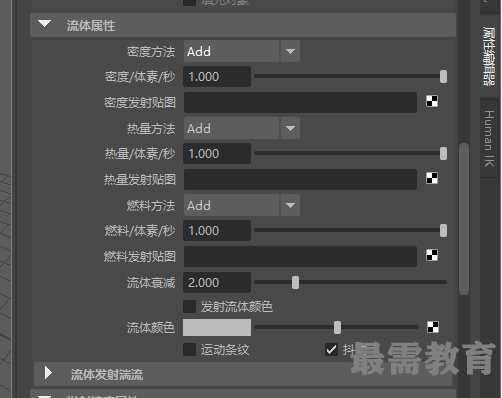
Task: Click the texture map button for 流体颜色
Action: pyautogui.click(x=433, y=327)
